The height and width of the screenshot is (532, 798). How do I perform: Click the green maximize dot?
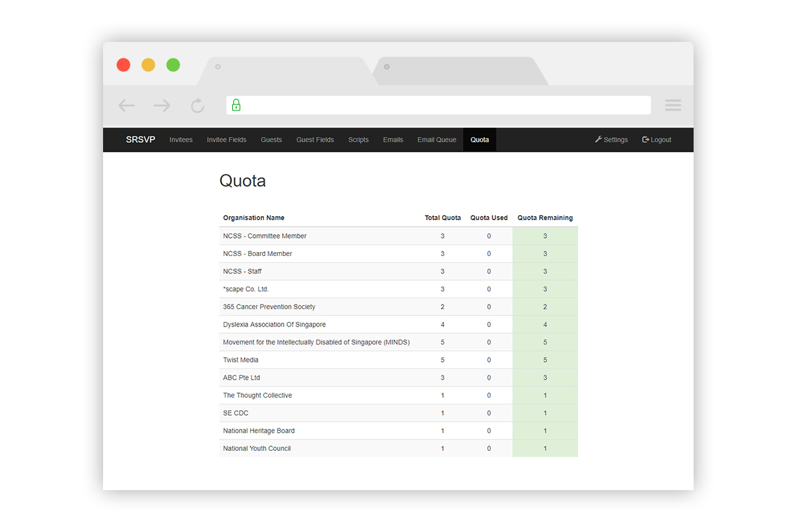[173, 65]
